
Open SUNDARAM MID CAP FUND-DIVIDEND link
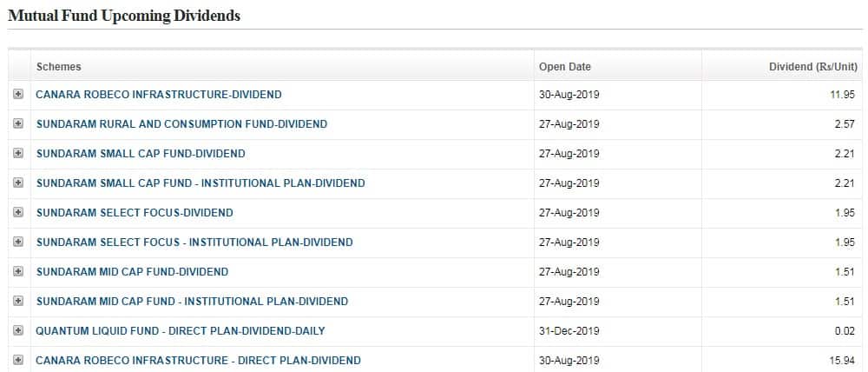click(x=132, y=272)
